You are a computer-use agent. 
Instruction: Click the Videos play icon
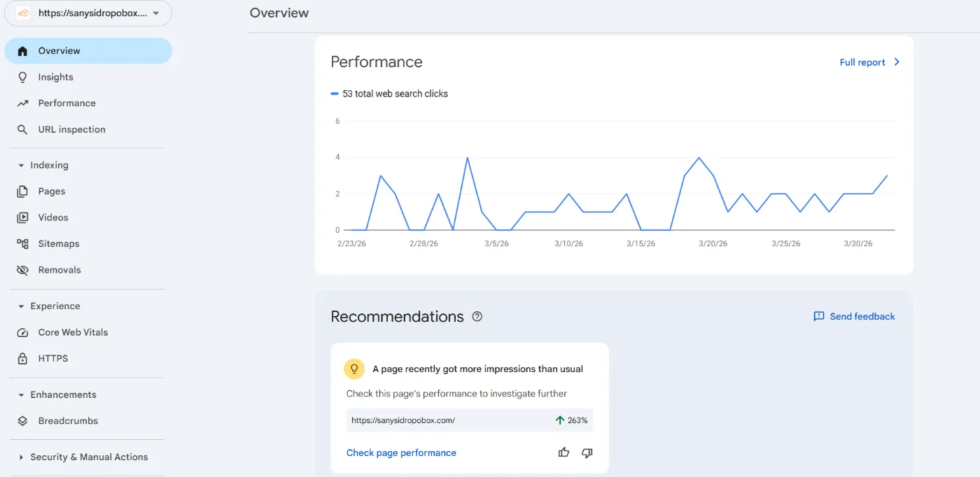22,218
